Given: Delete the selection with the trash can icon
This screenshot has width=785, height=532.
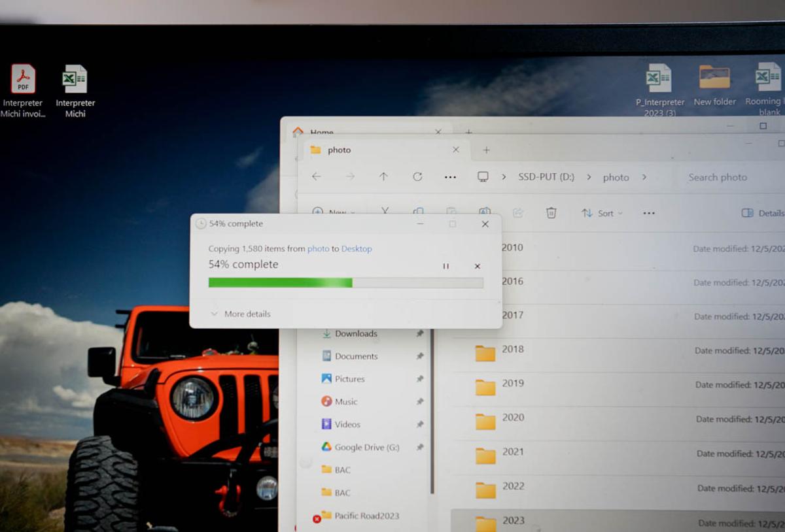Looking at the screenshot, I should click(x=551, y=212).
